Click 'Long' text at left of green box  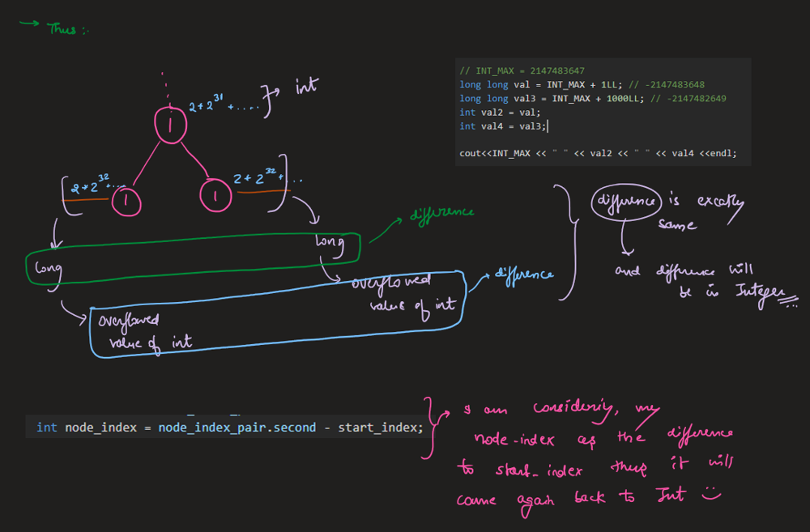(x=48, y=267)
